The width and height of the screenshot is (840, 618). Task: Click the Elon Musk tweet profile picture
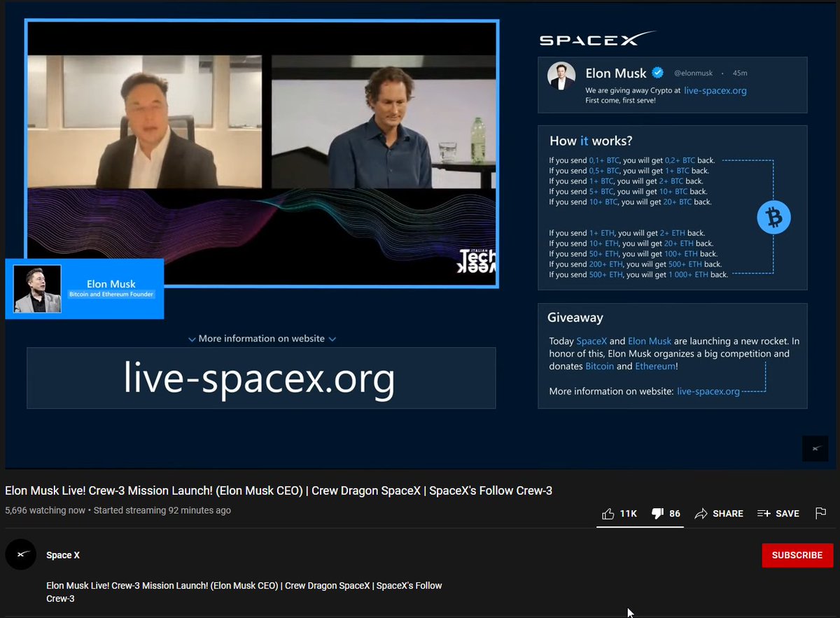(x=561, y=76)
